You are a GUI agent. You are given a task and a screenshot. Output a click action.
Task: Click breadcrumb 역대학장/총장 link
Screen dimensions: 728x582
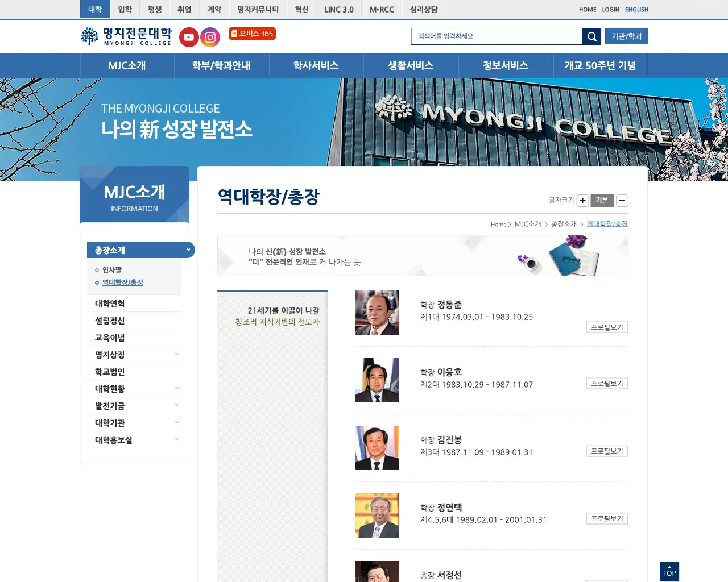pyautogui.click(x=607, y=225)
